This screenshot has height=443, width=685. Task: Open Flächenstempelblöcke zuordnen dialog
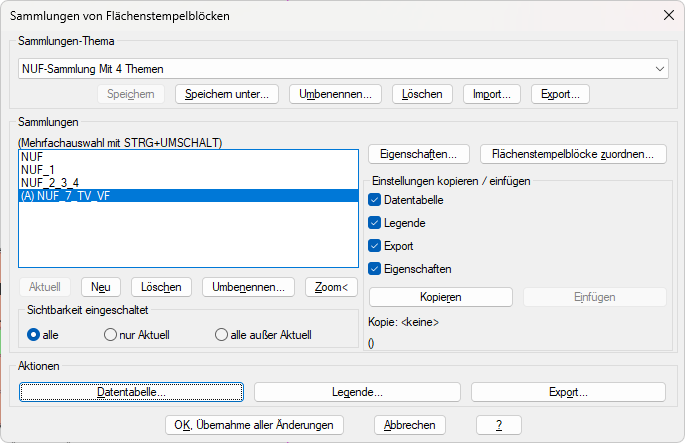573,154
